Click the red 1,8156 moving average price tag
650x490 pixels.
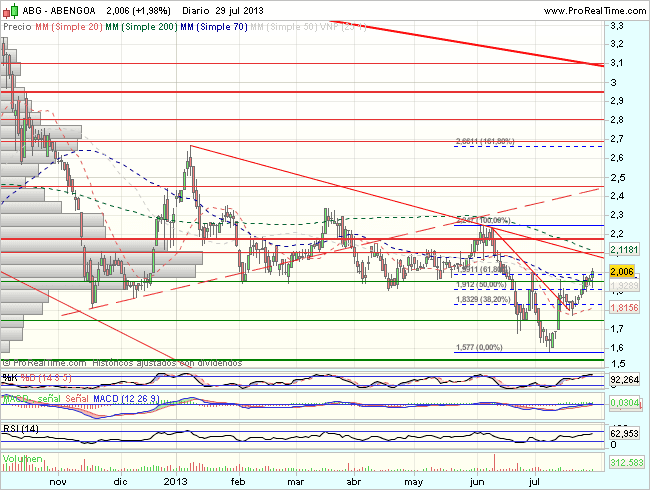click(624, 309)
